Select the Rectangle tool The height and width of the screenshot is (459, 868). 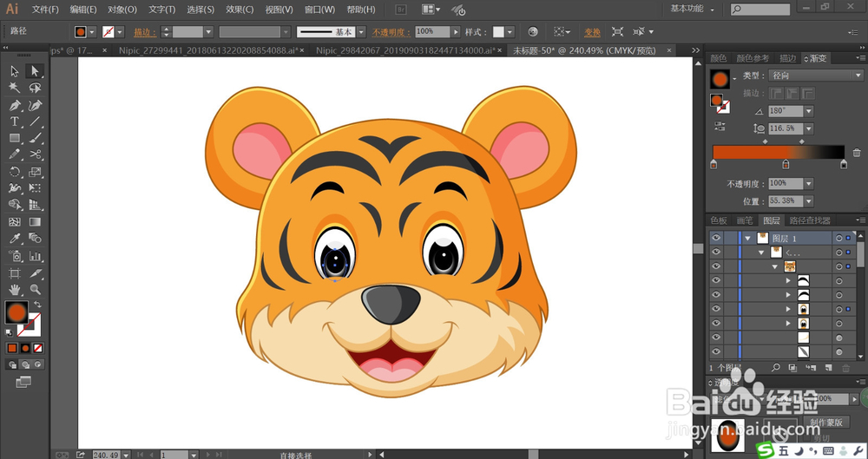point(15,138)
